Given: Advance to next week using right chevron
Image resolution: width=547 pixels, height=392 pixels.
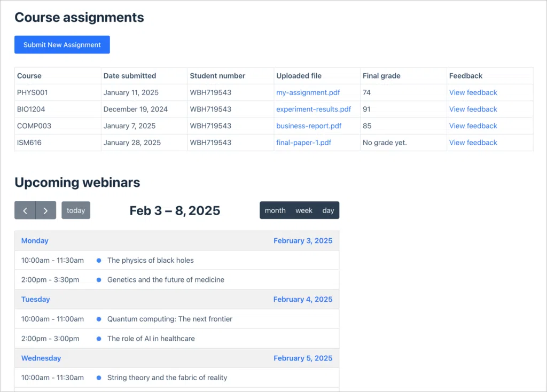Looking at the screenshot, I should pos(45,210).
